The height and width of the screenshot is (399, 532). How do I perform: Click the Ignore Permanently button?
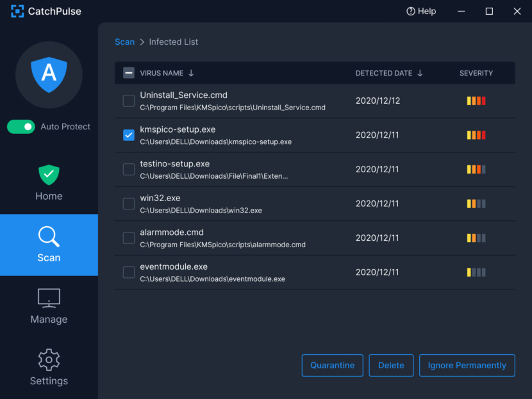point(467,365)
